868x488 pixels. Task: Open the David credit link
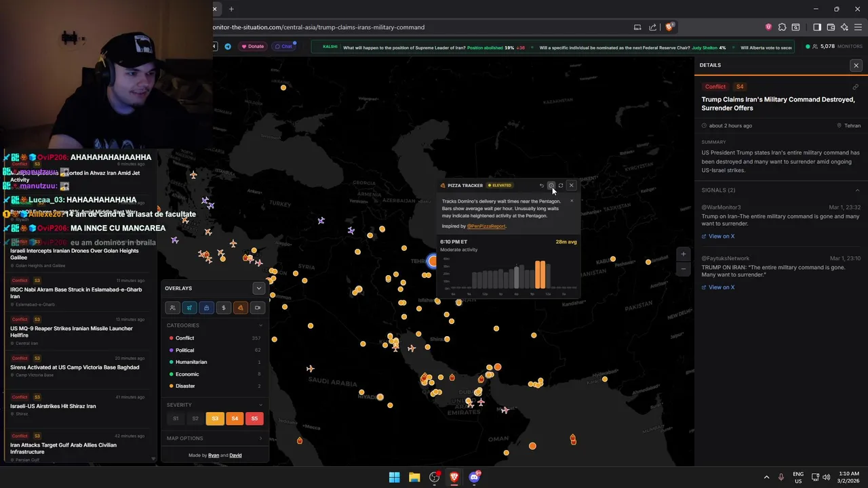(x=235, y=455)
